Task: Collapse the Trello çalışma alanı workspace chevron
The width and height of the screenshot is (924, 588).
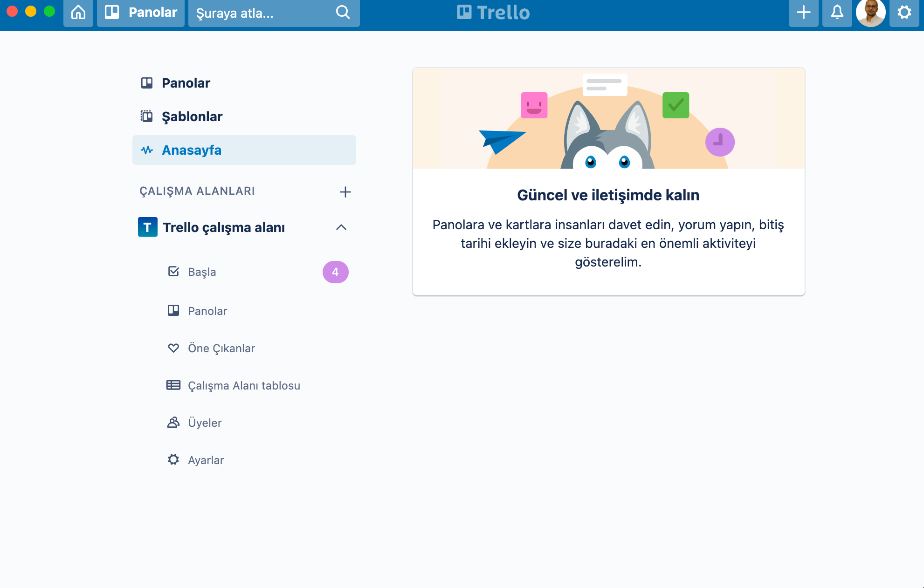Action: [341, 227]
